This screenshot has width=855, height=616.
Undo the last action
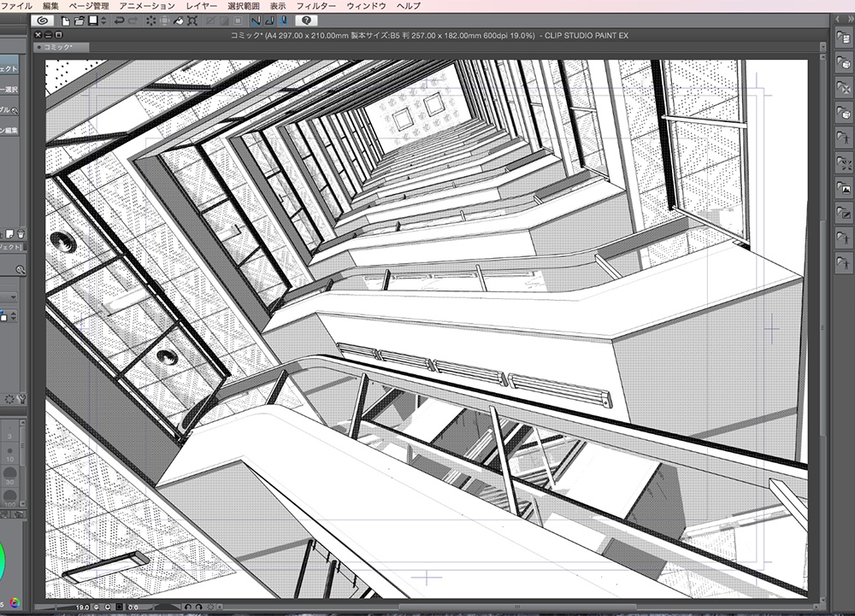[119, 21]
